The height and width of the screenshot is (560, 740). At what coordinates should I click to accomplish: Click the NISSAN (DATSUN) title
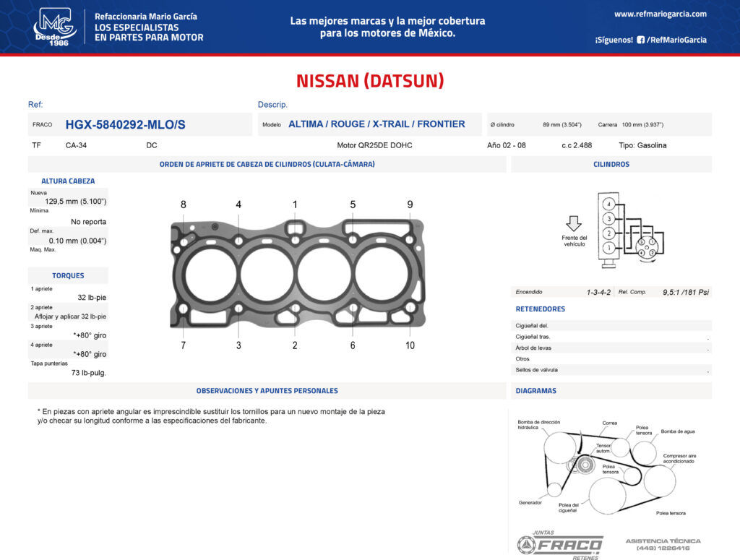coord(370,81)
